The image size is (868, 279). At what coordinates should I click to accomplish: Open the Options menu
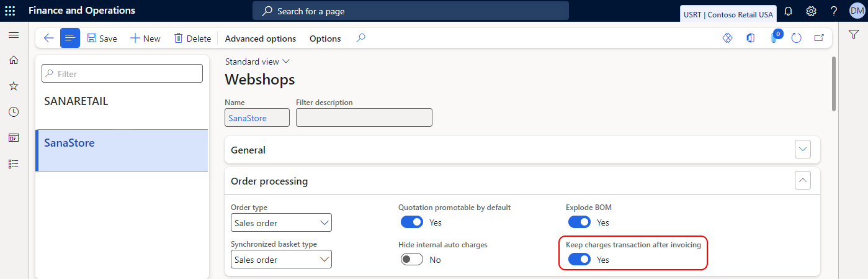[325, 39]
